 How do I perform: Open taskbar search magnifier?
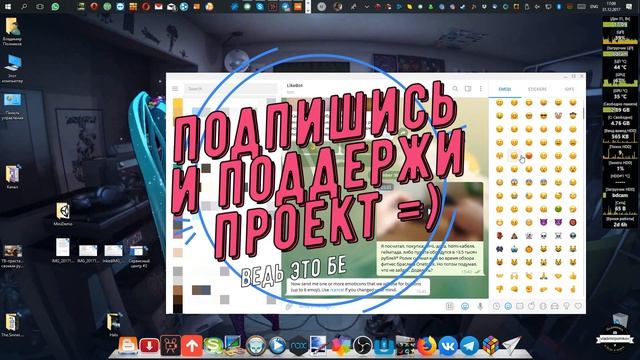pos(24,6)
